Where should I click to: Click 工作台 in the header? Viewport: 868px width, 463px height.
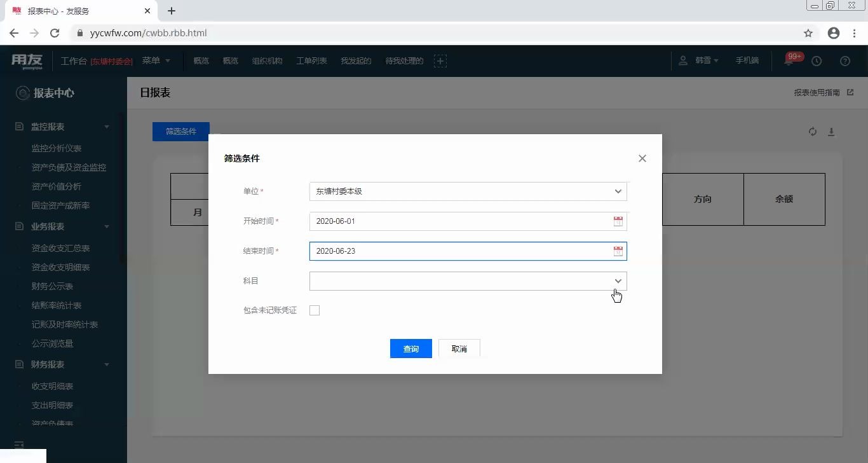point(74,61)
